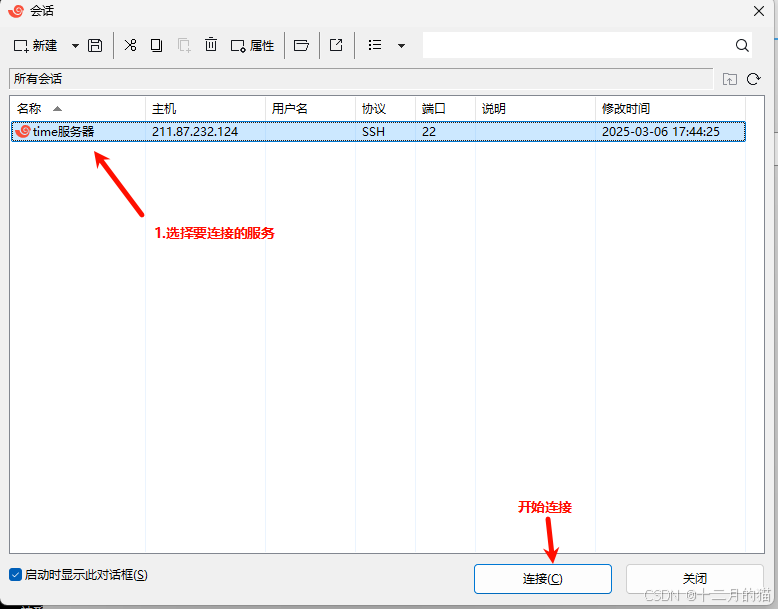Expand the view mode dropdown arrow

401,46
